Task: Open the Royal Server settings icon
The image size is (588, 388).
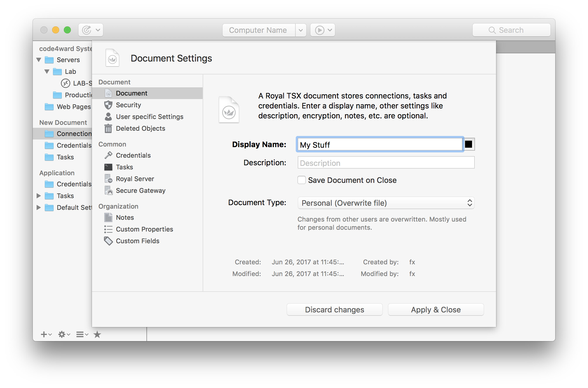Action: (108, 178)
